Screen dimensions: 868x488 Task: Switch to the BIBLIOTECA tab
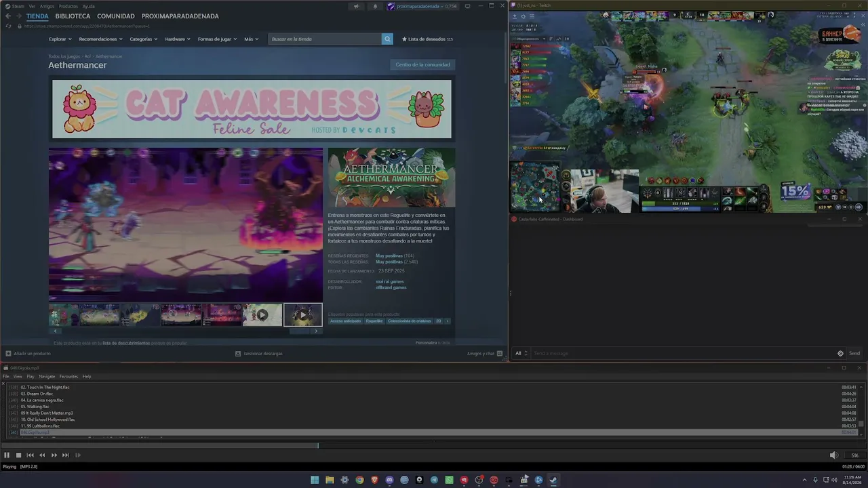[73, 16]
